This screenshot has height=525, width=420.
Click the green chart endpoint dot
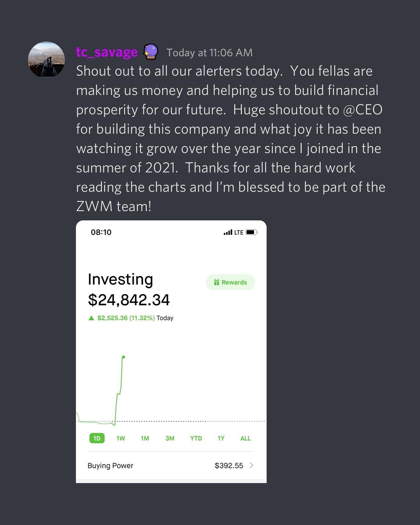click(x=124, y=357)
